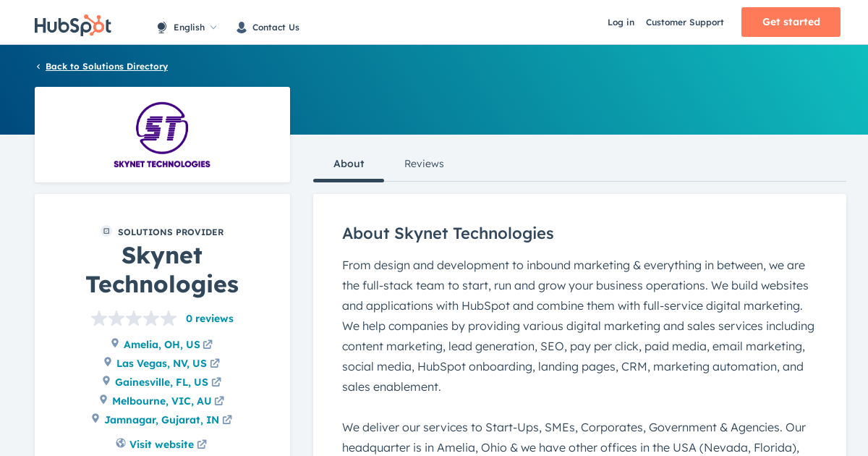This screenshot has width=868, height=456.
Task: Click the globe icon beside Visit website
Action: tap(121, 443)
